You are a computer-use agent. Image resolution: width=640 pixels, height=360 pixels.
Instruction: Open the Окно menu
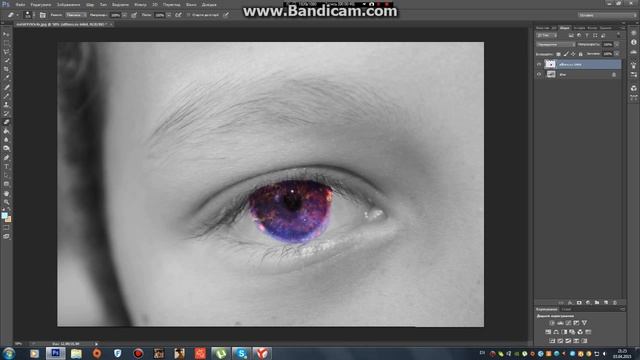(191, 5)
